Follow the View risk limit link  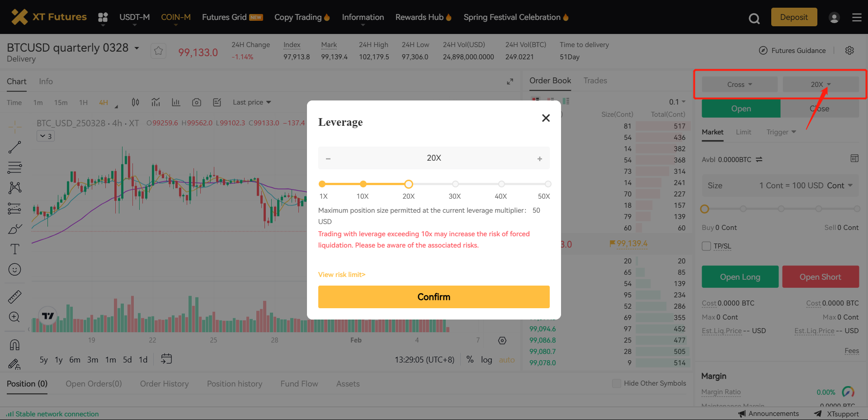click(x=341, y=275)
